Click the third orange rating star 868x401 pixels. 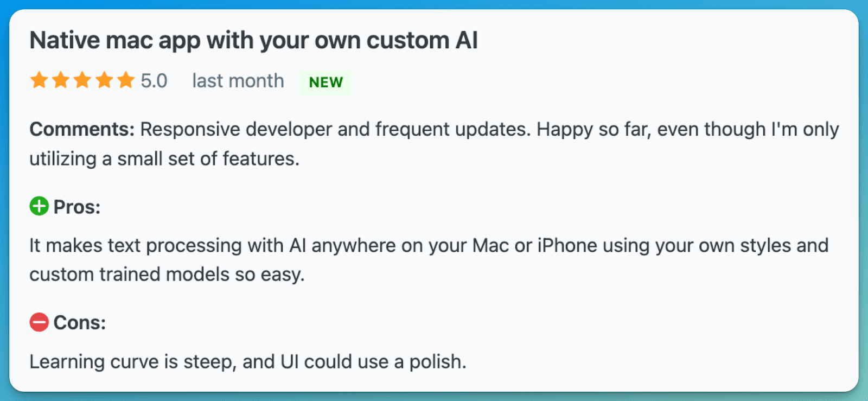(x=82, y=80)
